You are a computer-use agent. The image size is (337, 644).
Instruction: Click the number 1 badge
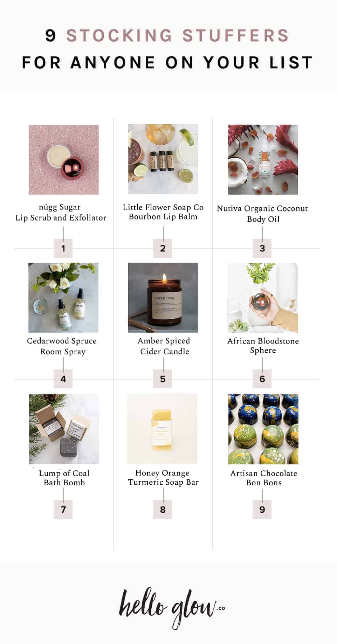pyautogui.click(x=63, y=248)
